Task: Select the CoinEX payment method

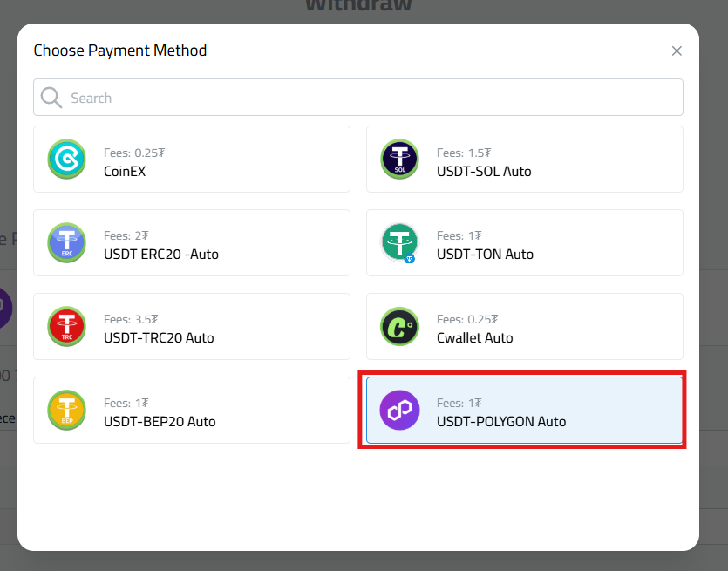Action: click(x=192, y=160)
